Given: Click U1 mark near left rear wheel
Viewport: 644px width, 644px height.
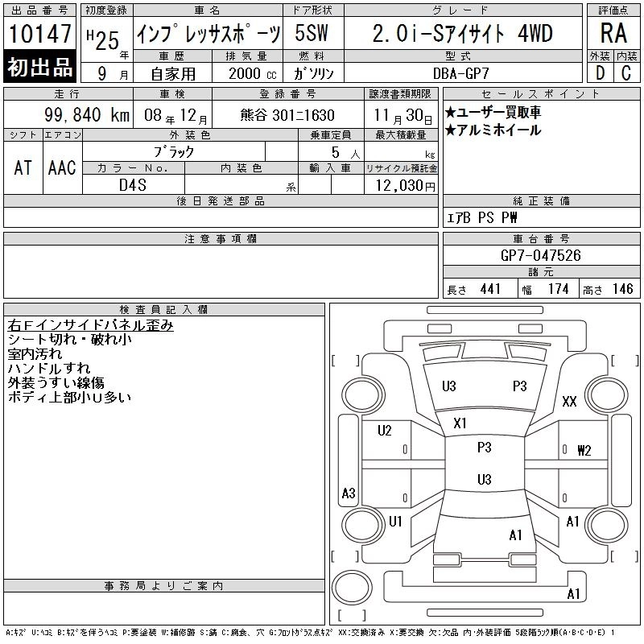Looking at the screenshot, I should (x=395, y=522).
